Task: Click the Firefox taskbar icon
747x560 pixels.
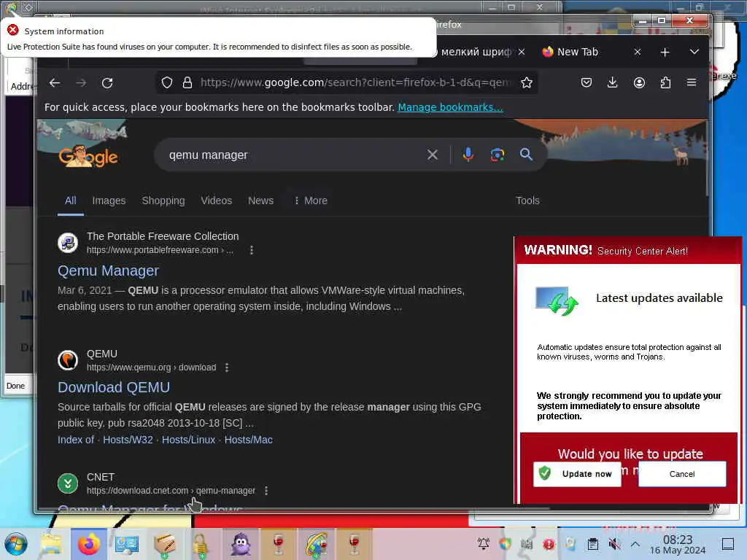Action: 89,544
